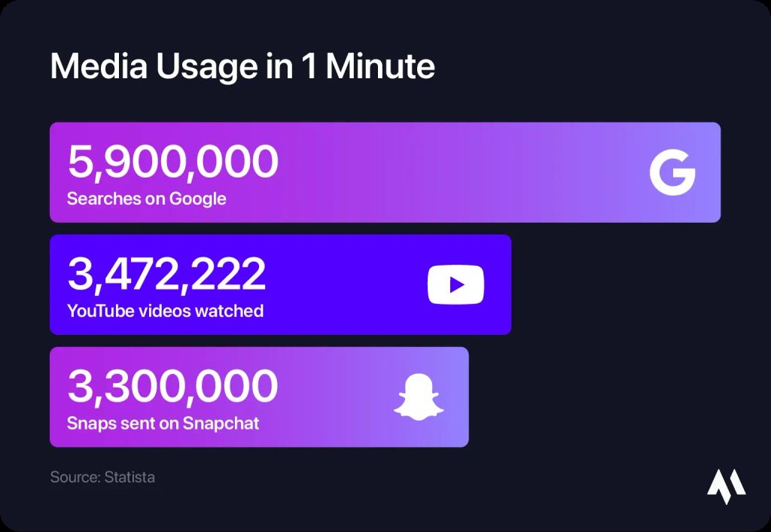Viewport: 771px width, 532px height.
Task: Click the white logo in bottom-right corner
Action: point(726,486)
